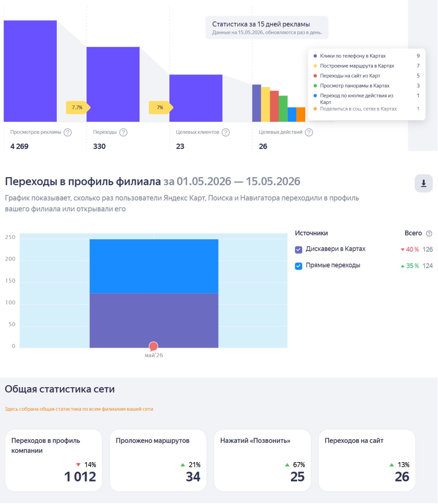Click the май'26 axis label
Screen dimensions: 438x504
154,356
